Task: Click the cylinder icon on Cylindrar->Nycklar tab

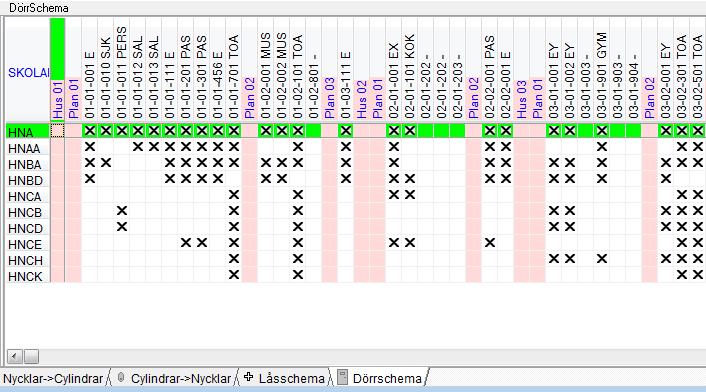Action: click(x=120, y=377)
